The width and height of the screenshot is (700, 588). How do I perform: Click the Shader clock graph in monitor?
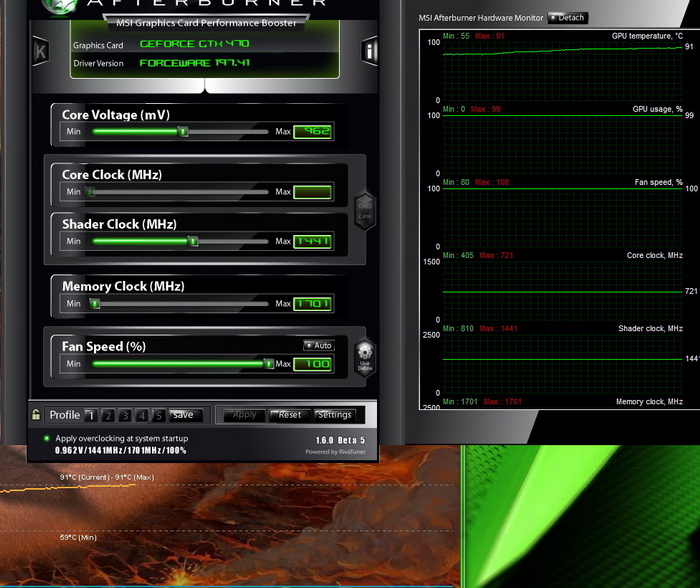[x=562, y=364]
